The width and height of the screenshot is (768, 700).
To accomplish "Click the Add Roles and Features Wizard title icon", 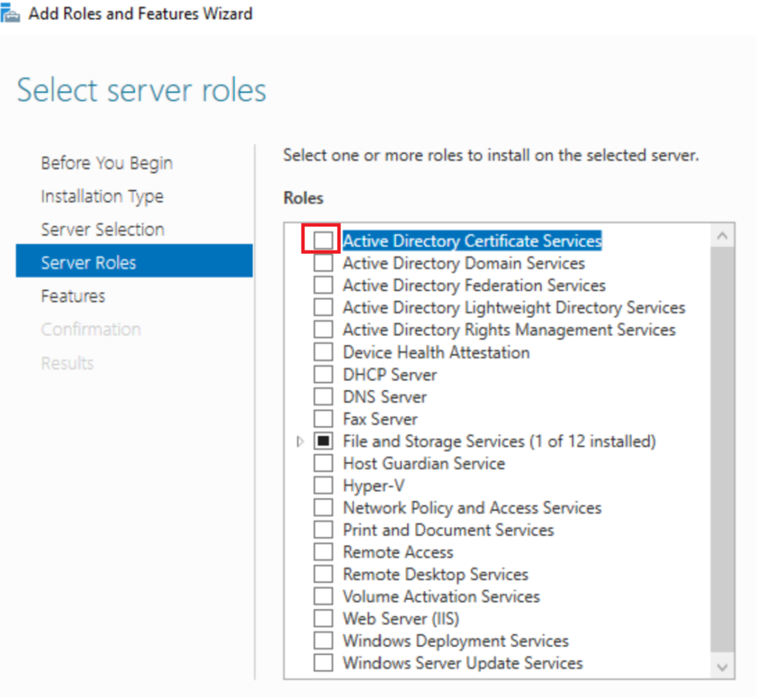I will (x=10, y=12).
